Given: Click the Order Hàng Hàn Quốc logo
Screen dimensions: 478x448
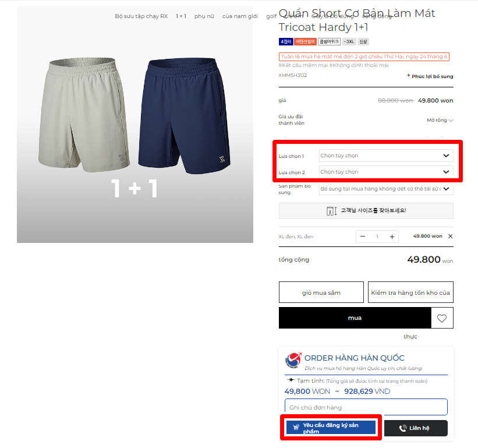Looking at the screenshot, I should point(293,360).
